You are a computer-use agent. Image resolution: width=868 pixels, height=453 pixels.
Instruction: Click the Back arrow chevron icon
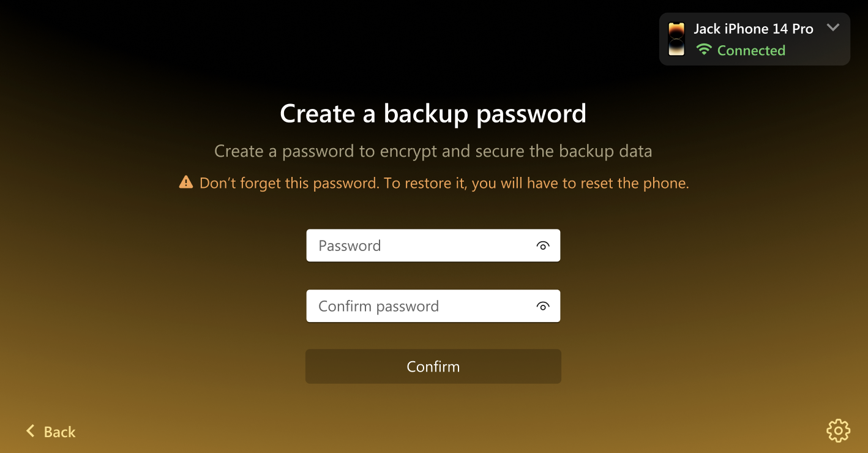[30, 431]
